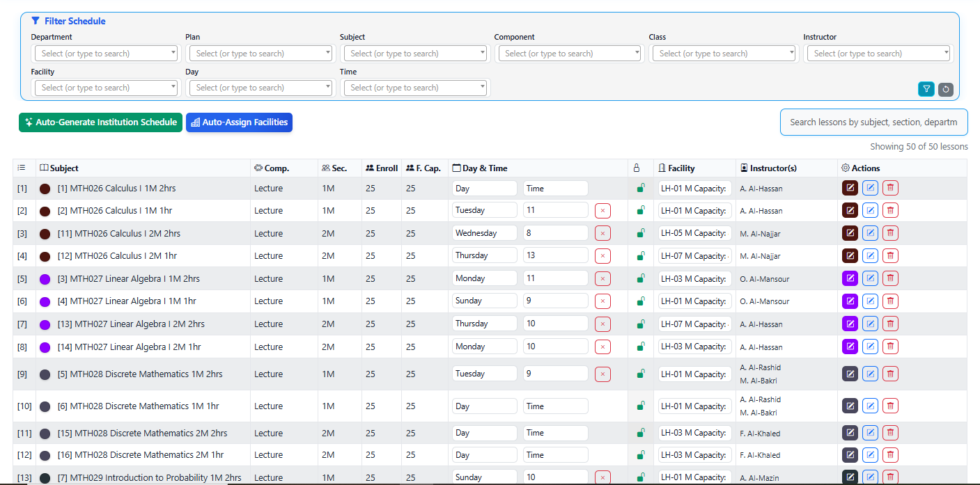The image size is (980, 485).
Task: Clear the Tuesday 11 time slot for Calculus I 1M 1hr
Action: (x=602, y=211)
